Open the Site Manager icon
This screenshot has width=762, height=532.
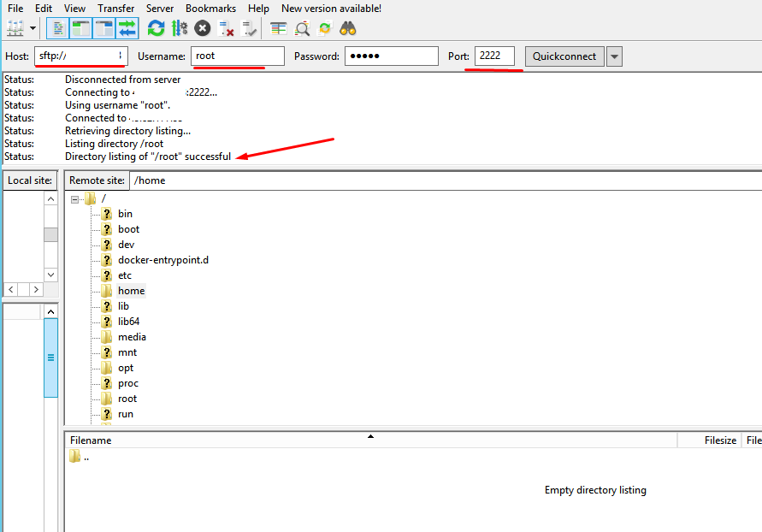(15, 28)
